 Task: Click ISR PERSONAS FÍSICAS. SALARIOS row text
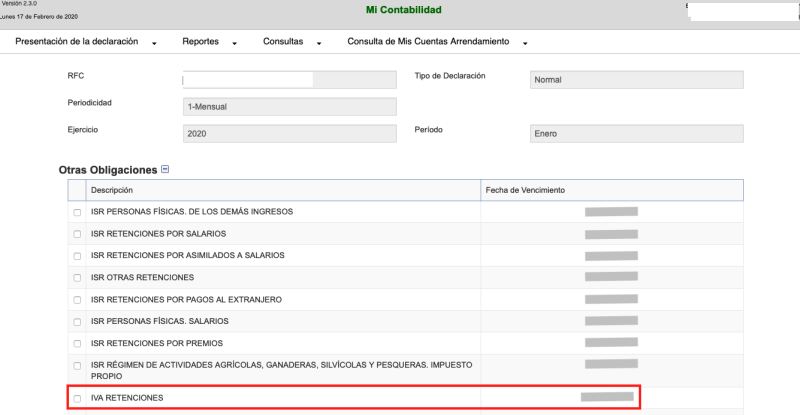pyautogui.click(x=160, y=321)
